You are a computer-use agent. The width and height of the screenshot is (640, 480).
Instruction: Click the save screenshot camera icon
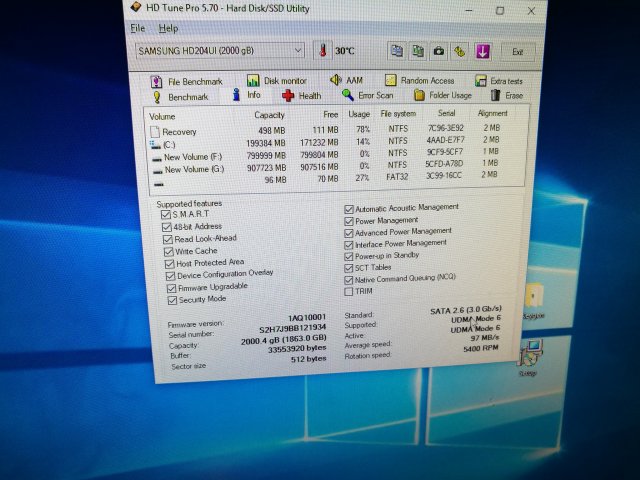click(x=438, y=51)
